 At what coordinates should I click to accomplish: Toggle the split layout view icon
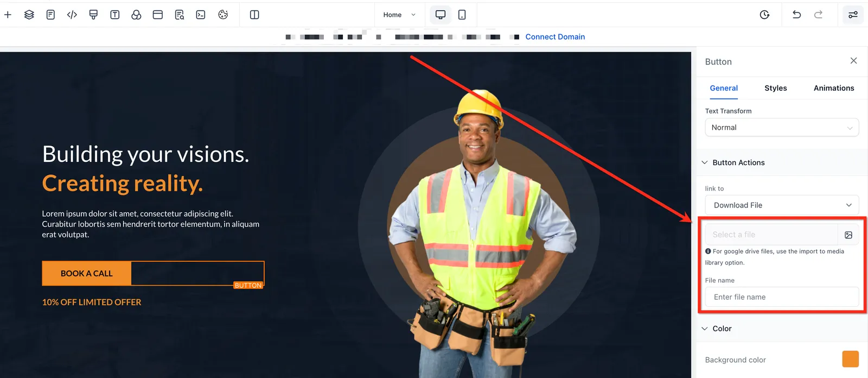pyautogui.click(x=254, y=15)
